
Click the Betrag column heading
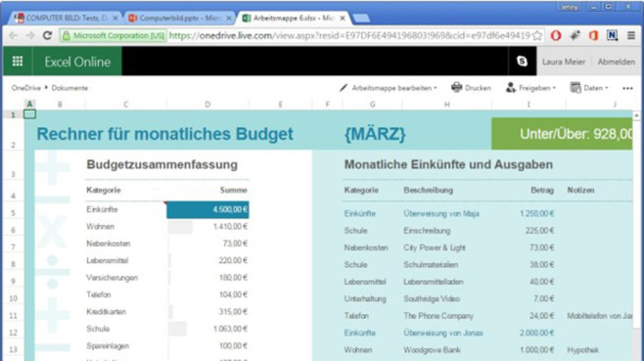pyautogui.click(x=542, y=190)
